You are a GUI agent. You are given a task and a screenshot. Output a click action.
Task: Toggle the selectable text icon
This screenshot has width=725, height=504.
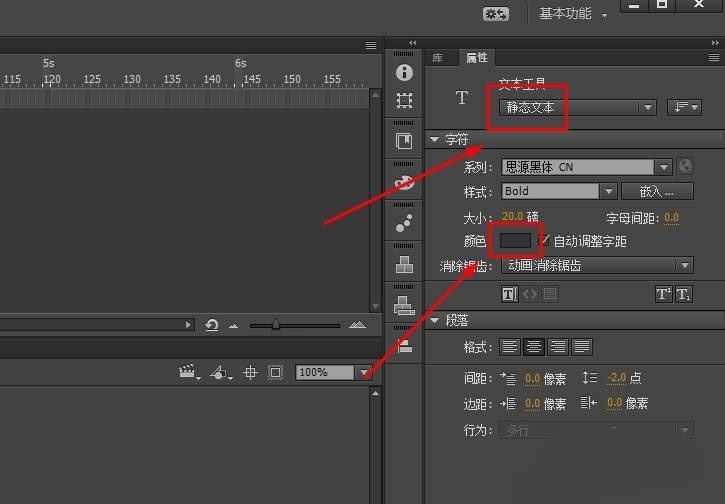[x=510, y=294]
